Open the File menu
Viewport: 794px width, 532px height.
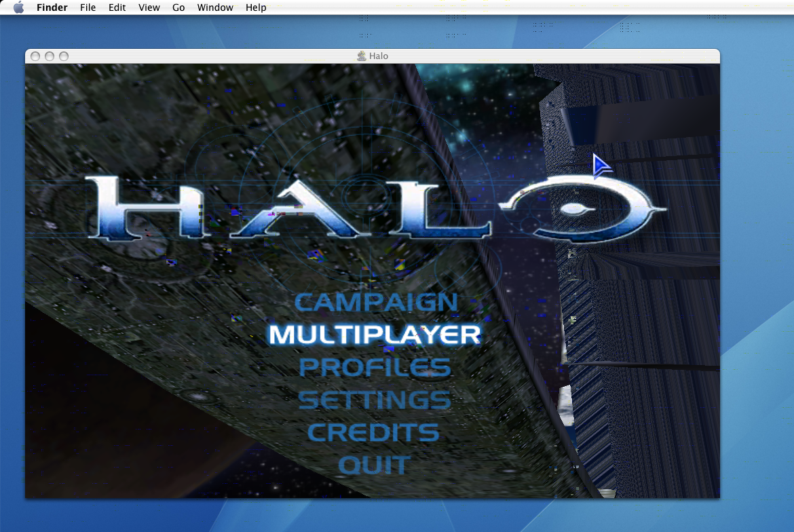[88, 7]
